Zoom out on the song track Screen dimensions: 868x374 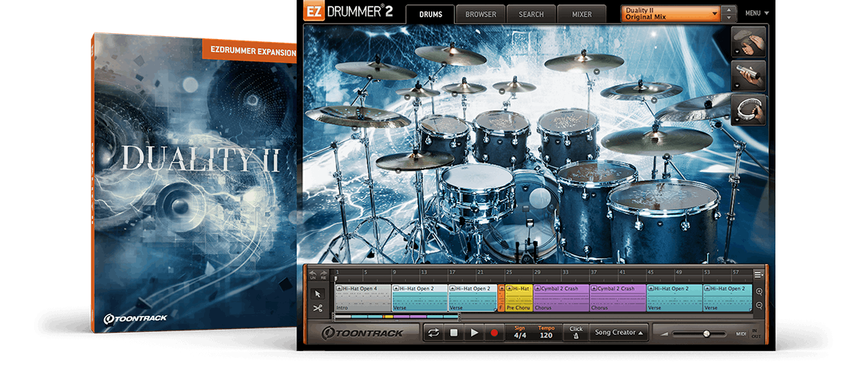pos(759,305)
